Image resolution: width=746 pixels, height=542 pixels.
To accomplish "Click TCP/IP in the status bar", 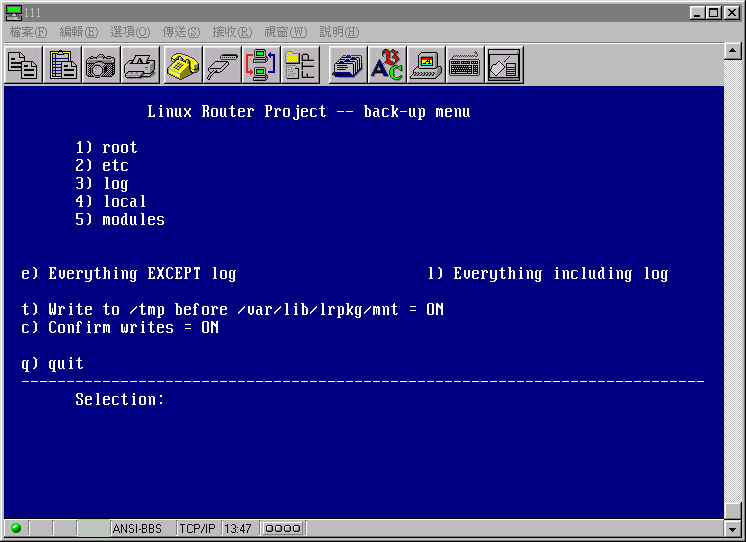I will point(197,529).
